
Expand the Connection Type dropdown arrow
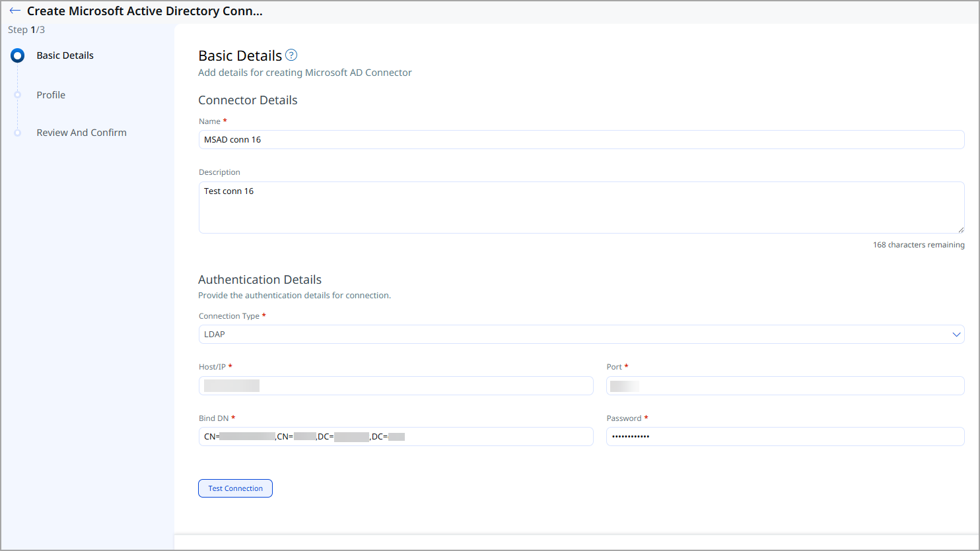pos(956,335)
